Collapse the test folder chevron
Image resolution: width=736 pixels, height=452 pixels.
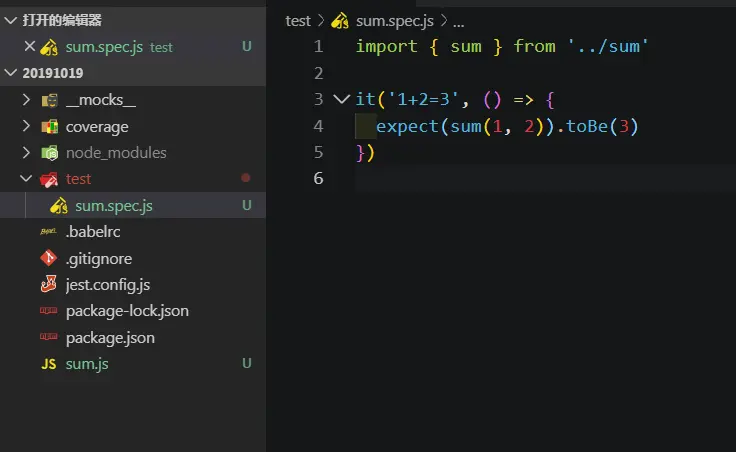coord(26,178)
